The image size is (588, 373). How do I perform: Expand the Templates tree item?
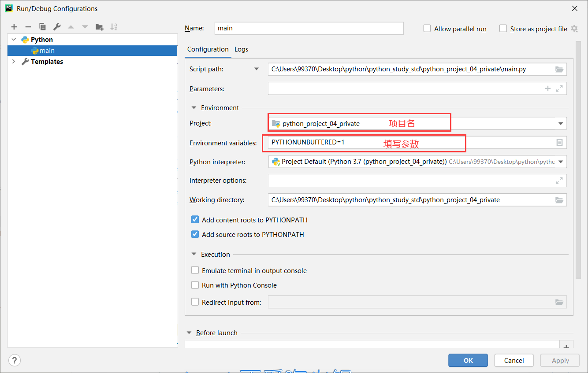point(14,61)
